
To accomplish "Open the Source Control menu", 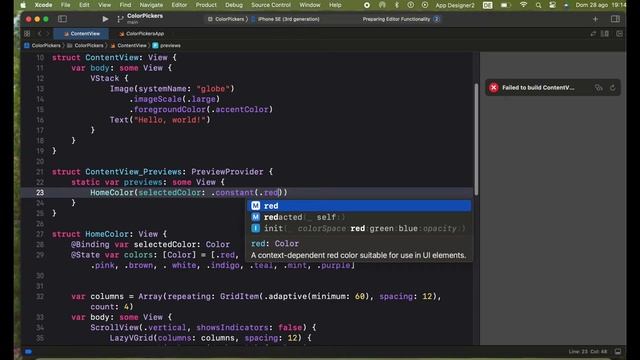I will pyautogui.click(x=271, y=5).
